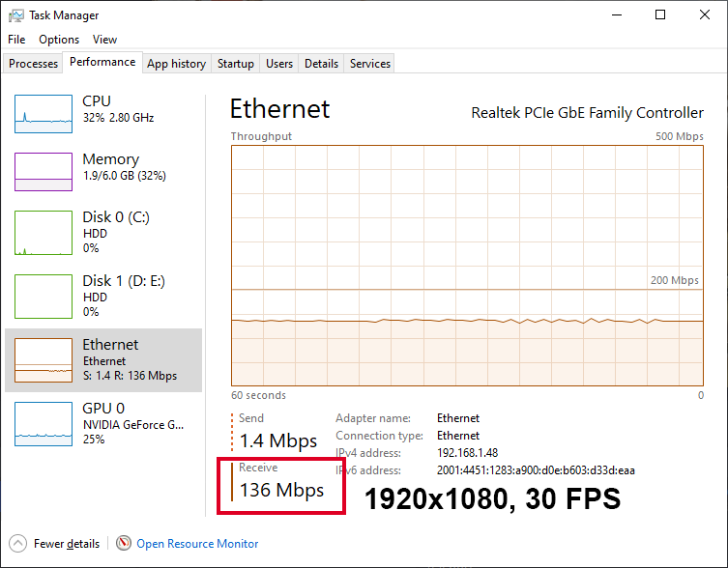Open the GPU 0 NVIDIA GeForce graph
Image resolution: width=728 pixels, height=568 pixels.
click(44, 424)
